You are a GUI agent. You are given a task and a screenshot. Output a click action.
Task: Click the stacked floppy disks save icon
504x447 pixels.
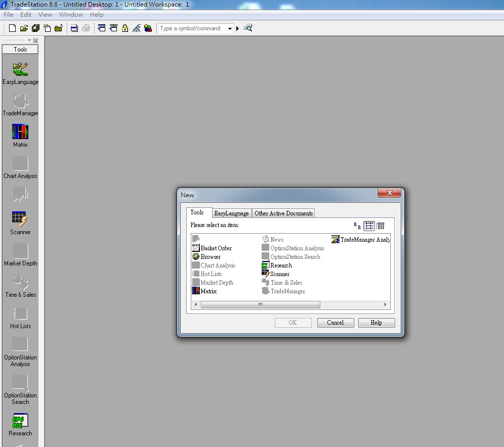tap(35, 28)
